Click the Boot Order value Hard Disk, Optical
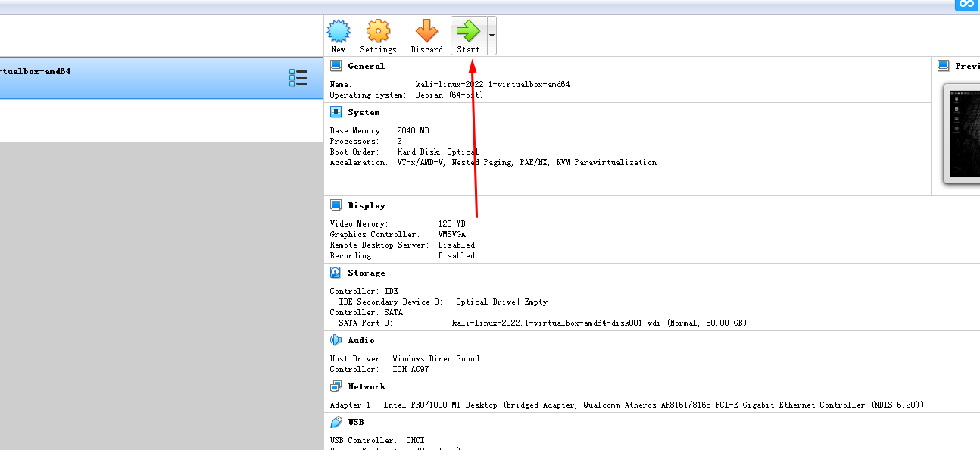Image resolution: width=980 pixels, height=450 pixels. point(438,152)
